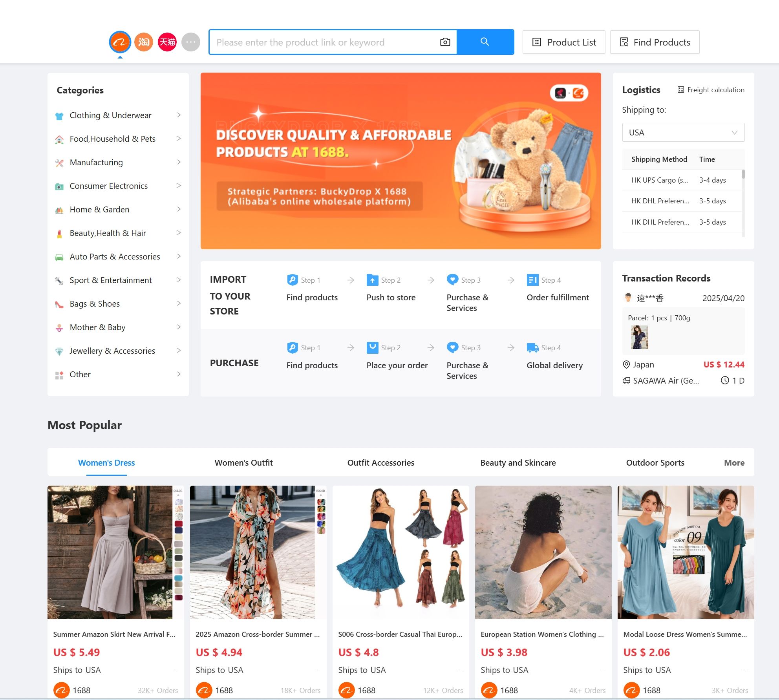Click the parcel dress thumbnail in Transaction Records
This screenshot has width=779, height=700.
point(640,337)
